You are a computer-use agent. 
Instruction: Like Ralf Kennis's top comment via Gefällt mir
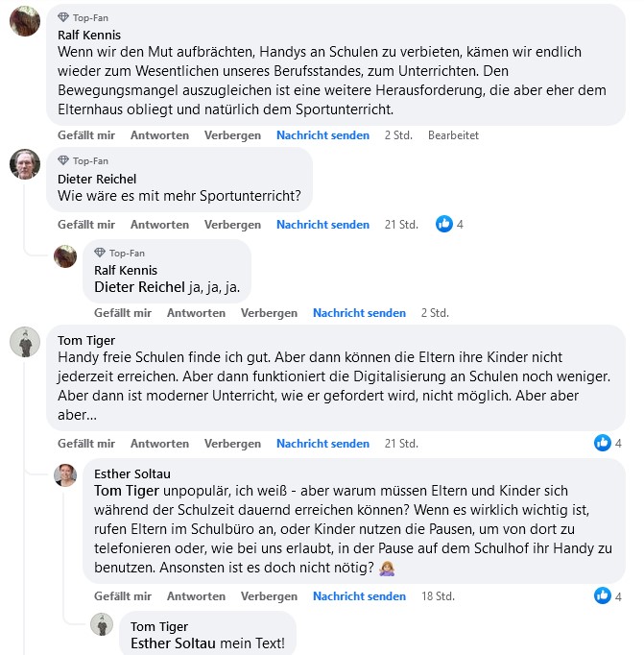click(x=86, y=135)
